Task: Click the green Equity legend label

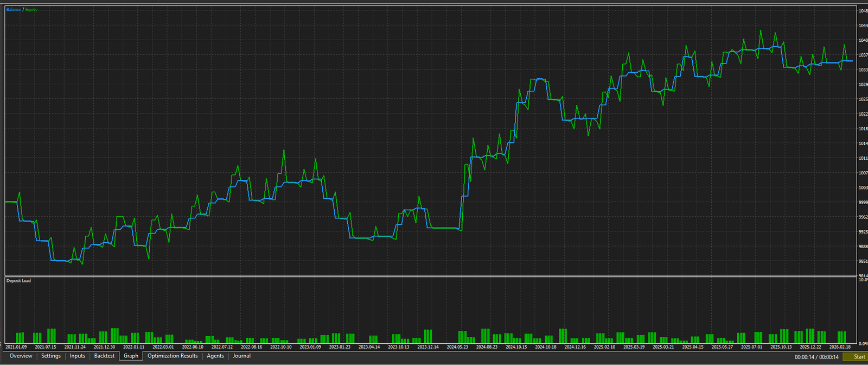Action: pyautogui.click(x=31, y=10)
